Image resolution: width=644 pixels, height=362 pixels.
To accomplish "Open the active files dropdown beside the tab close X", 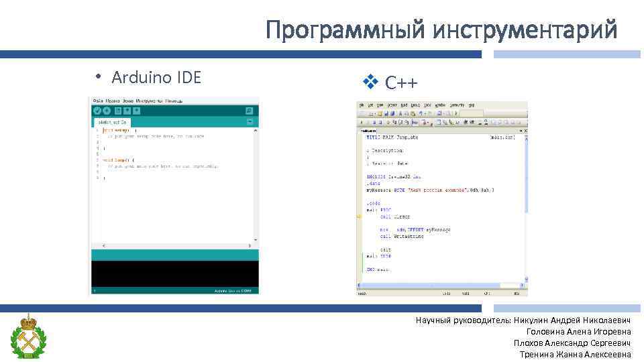I will [x=521, y=131].
